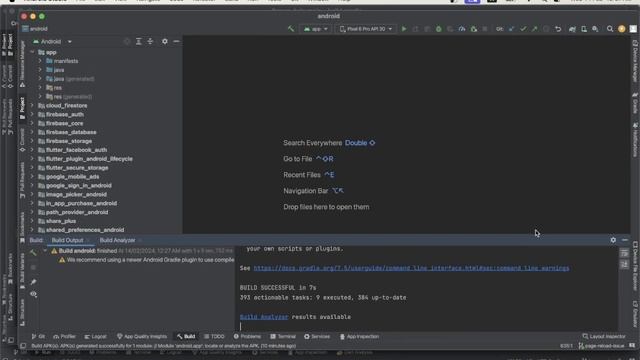Click the Git commit checkmark icon
The image size is (640, 360).
(x=523, y=29)
